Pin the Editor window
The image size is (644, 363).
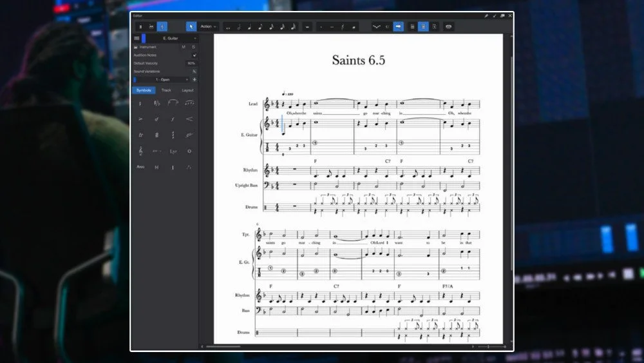pos(486,15)
